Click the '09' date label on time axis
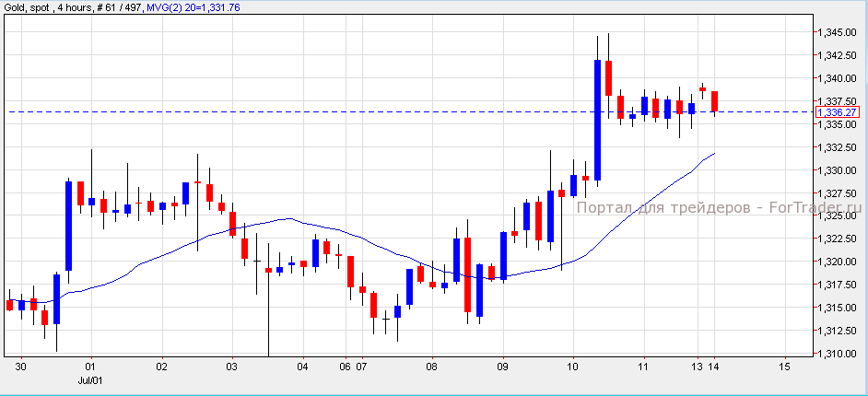Screen dimensions: 868x396 click(503, 367)
